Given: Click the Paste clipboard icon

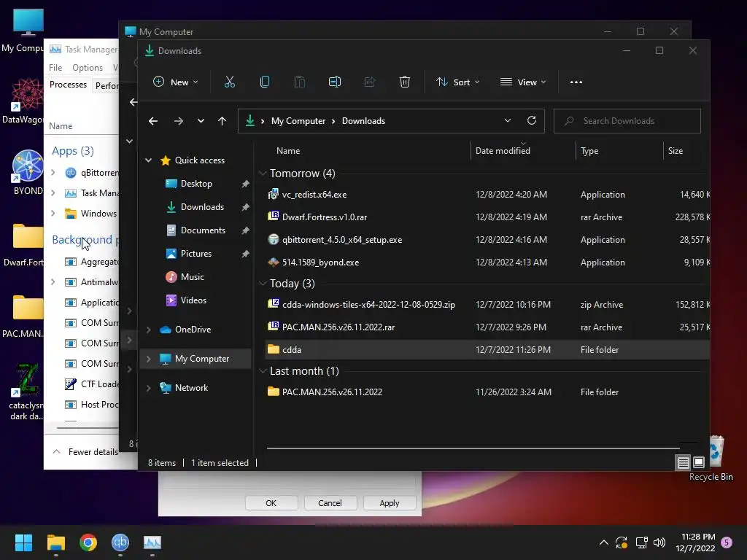Looking at the screenshot, I should coord(300,82).
